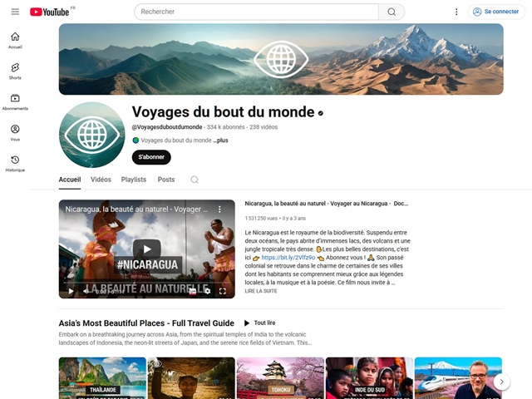Expand video description with LIRE LA SUITE

coord(261,291)
